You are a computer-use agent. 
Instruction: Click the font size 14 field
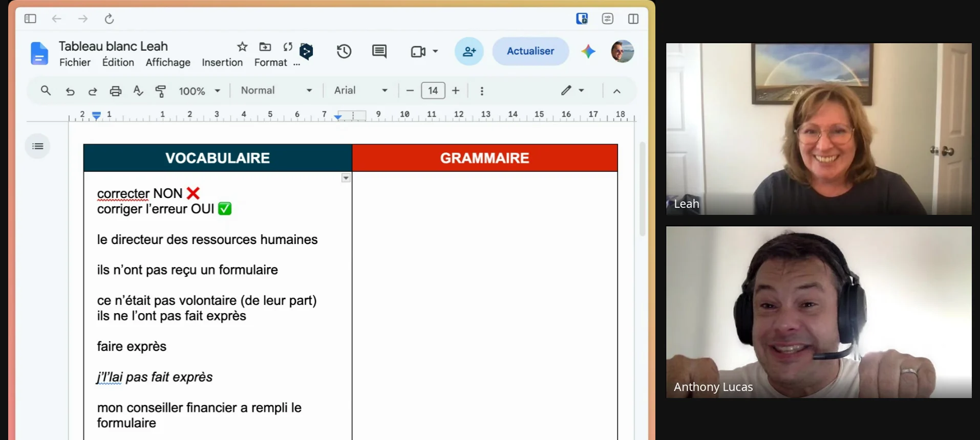(x=433, y=91)
